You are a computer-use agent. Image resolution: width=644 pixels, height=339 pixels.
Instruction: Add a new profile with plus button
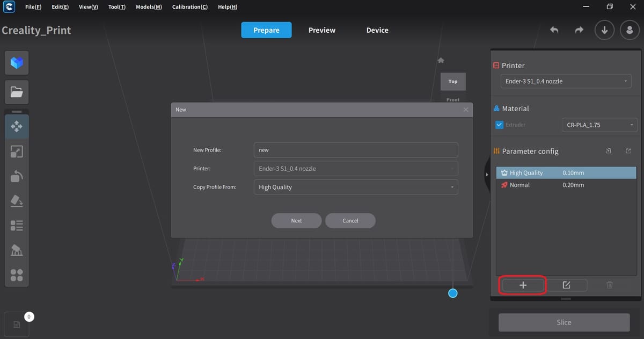(523, 285)
